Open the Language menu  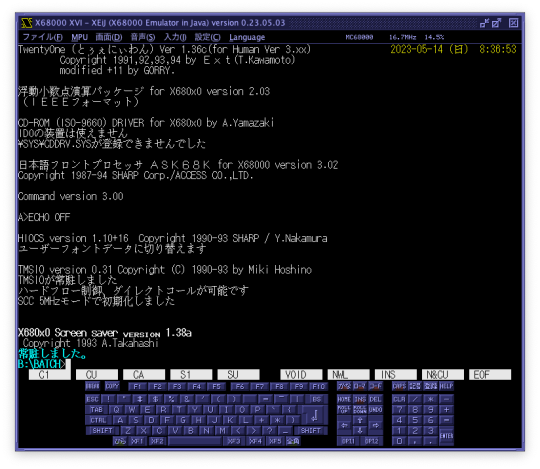[x=247, y=37]
